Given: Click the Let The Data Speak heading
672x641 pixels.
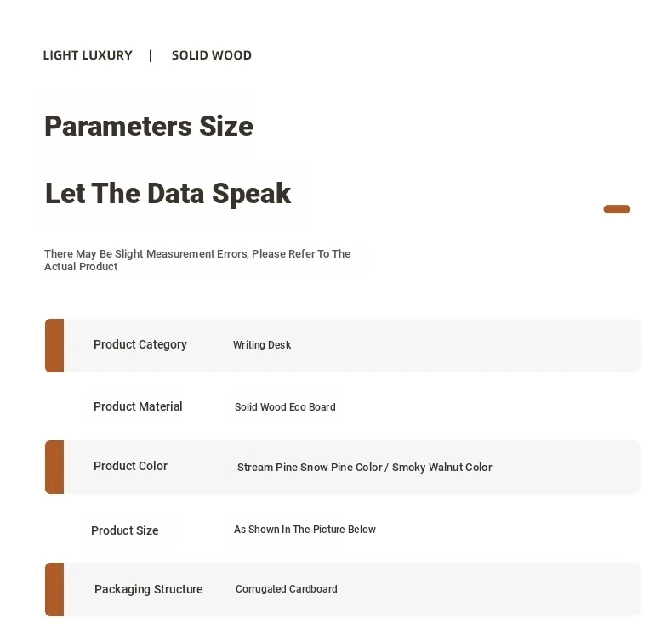Looking at the screenshot, I should [168, 194].
